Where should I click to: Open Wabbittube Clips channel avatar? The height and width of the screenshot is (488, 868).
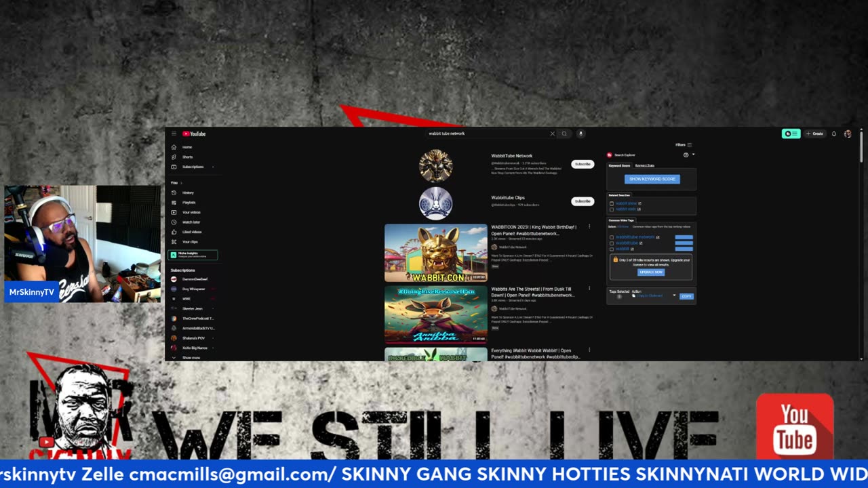(435, 203)
